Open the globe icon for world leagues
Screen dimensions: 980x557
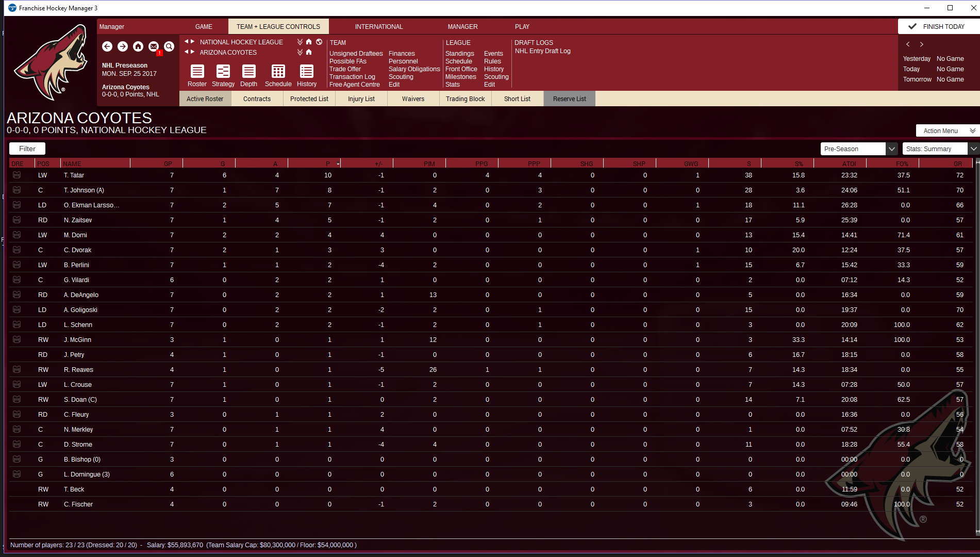(x=319, y=42)
